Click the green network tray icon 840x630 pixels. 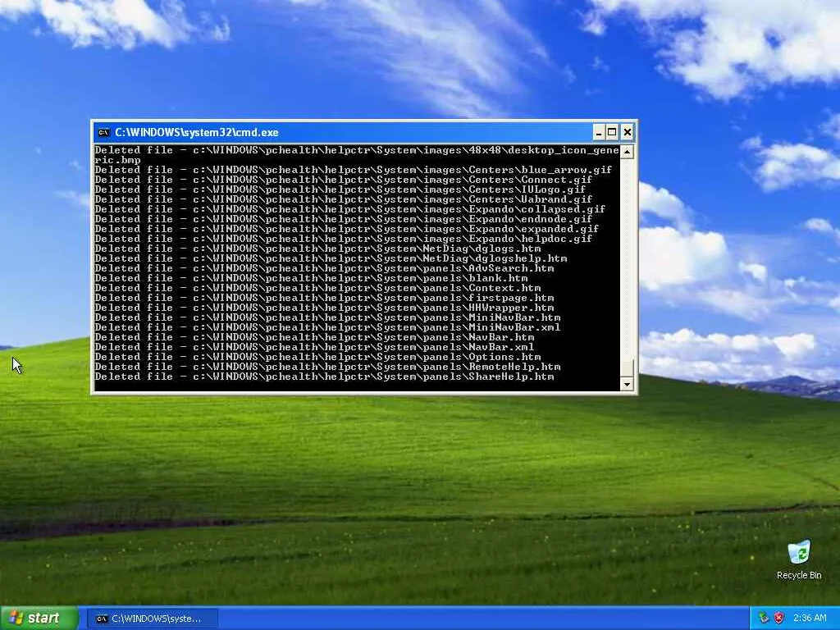764,618
